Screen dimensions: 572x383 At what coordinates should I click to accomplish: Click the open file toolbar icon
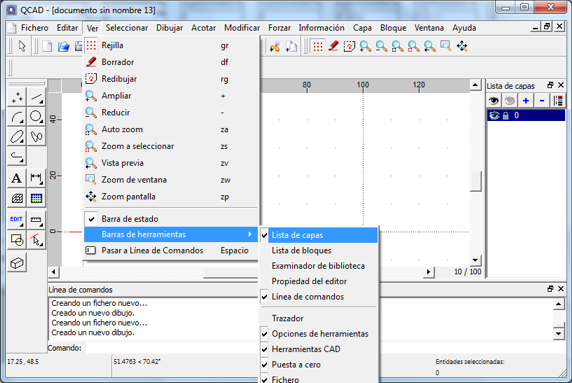point(63,46)
